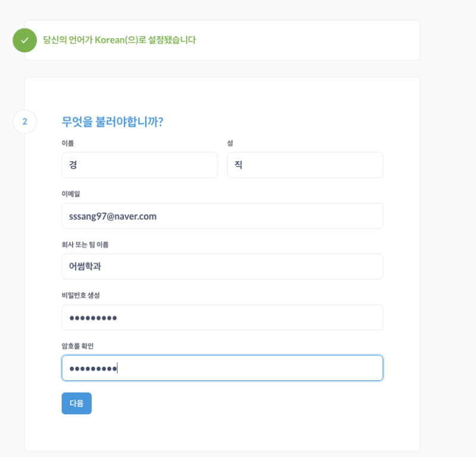Click the first name field containing 경

140,165
